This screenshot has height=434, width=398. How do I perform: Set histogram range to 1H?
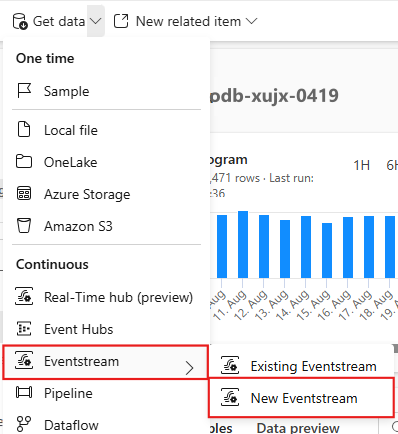pyautogui.click(x=362, y=165)
